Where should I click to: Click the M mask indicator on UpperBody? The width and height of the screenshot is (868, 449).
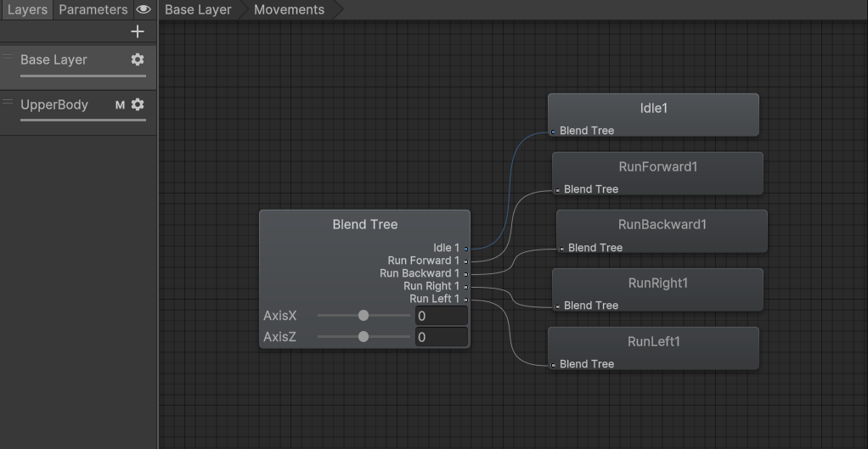point(120,104)
